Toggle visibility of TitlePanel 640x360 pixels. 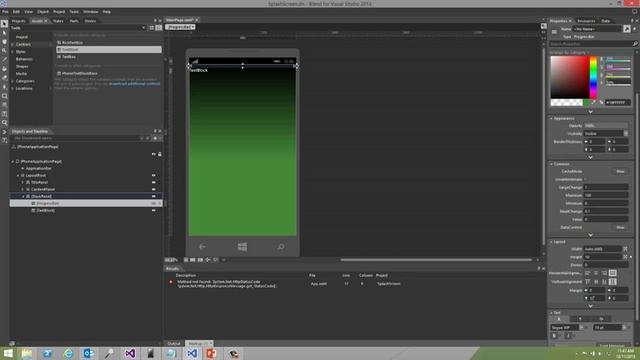(x=154, y=182)
